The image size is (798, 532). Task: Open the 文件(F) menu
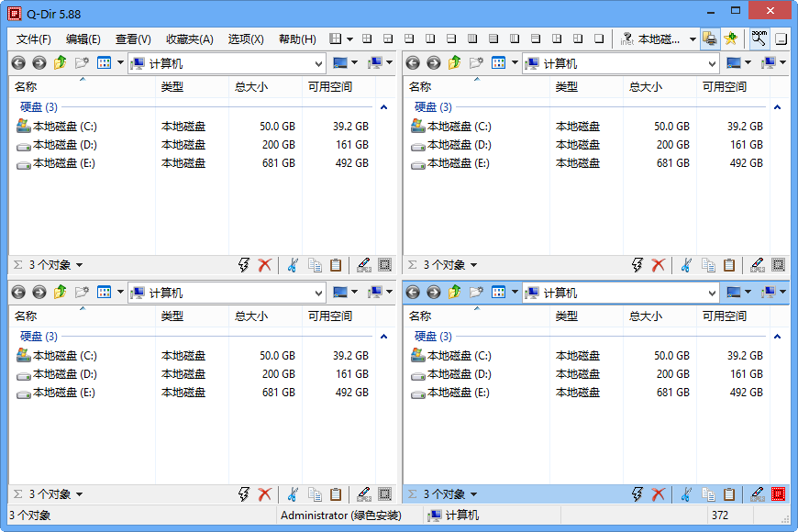34,39
